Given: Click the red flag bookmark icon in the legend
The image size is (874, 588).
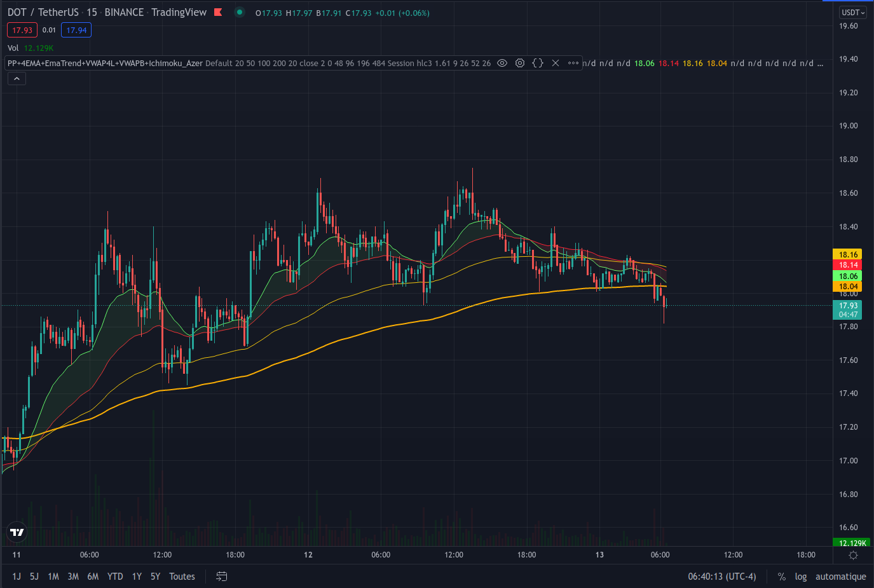Looking at the screenshot, I should (217, 12).
